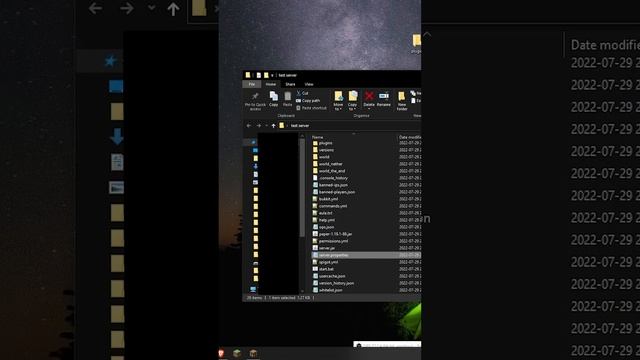Click the Downloads arrow icon in navigation pane
The width and height of the screenshot is (640, 360).
tap(256, 166)
